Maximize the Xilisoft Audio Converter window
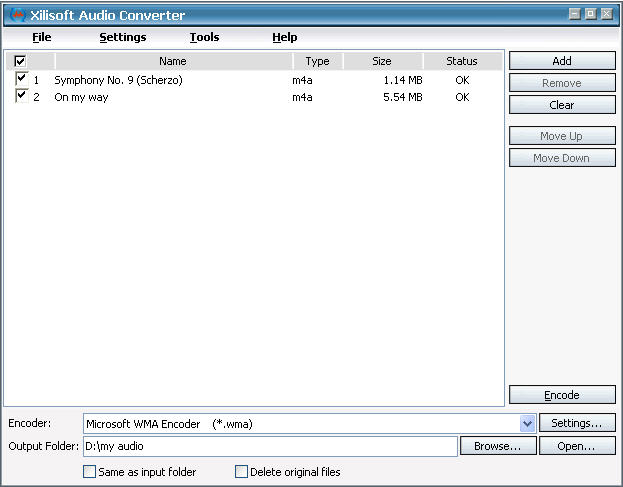 click(591, 14)
